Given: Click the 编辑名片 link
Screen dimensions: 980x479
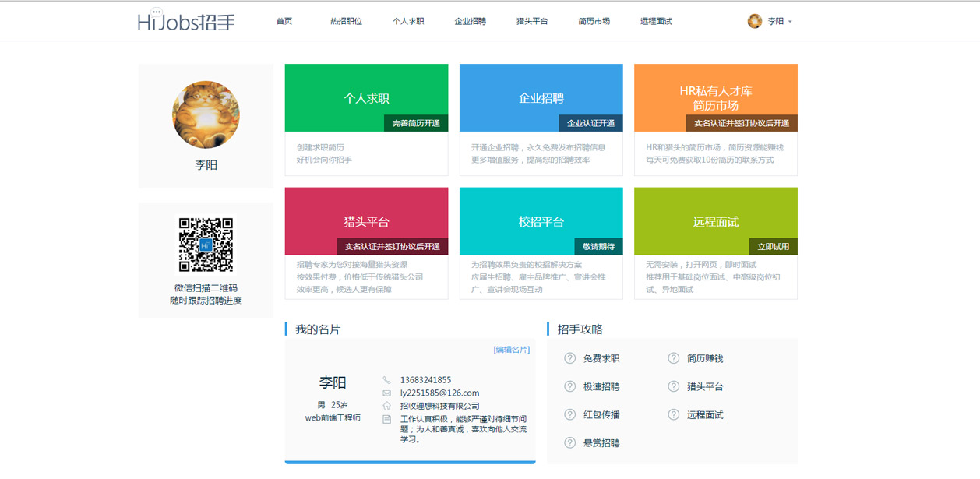Looking at the screenshot, I should (x=510, y=349).
